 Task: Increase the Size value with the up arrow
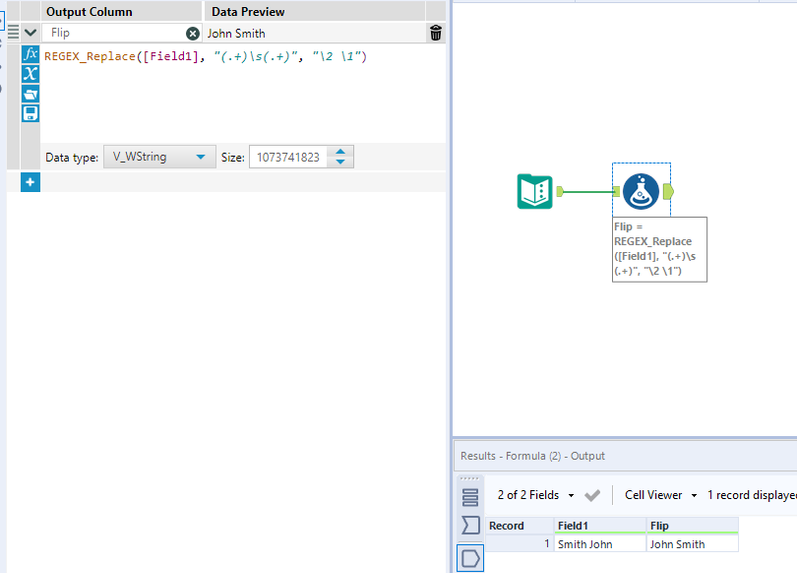click(341, 152)
